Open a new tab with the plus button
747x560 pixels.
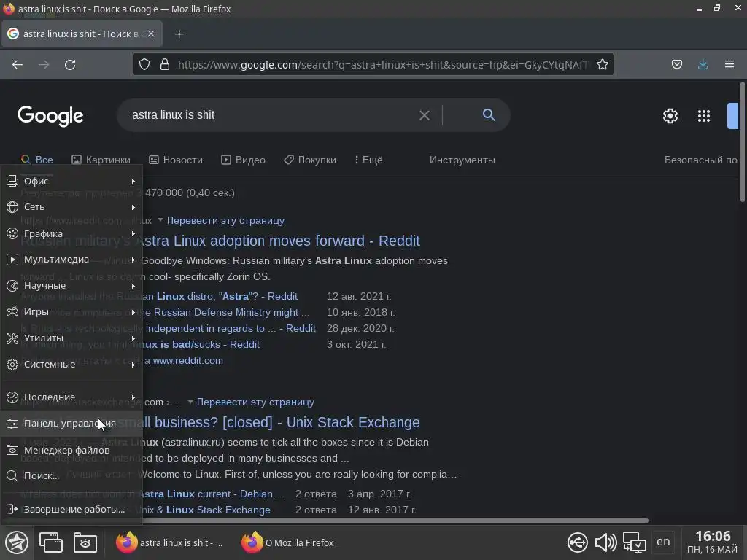pyautogui.click(x=179, y=34)
